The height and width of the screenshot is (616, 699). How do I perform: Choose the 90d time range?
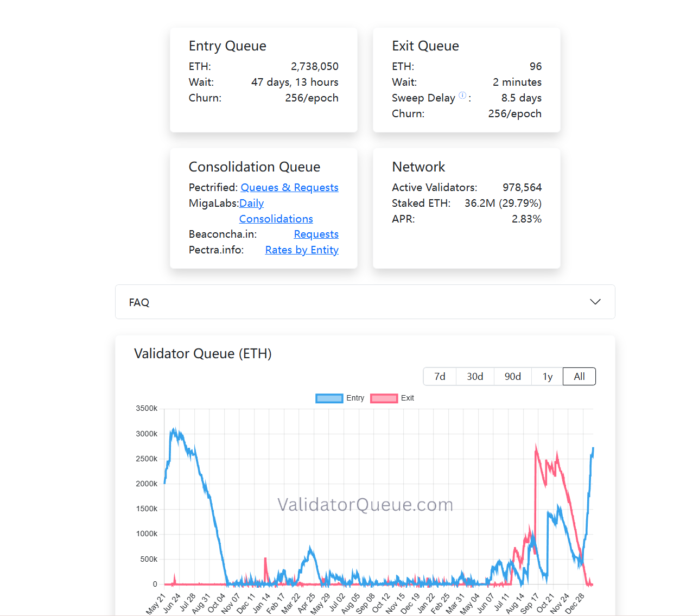512,376
